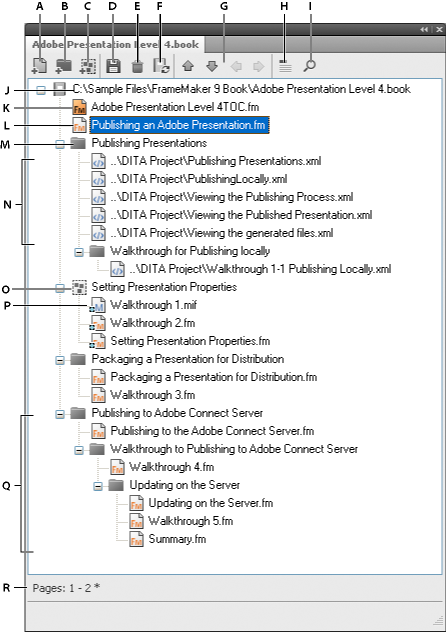Select Walkthrough 3.fm
The image size is (446, 632).
coord(153,395)
